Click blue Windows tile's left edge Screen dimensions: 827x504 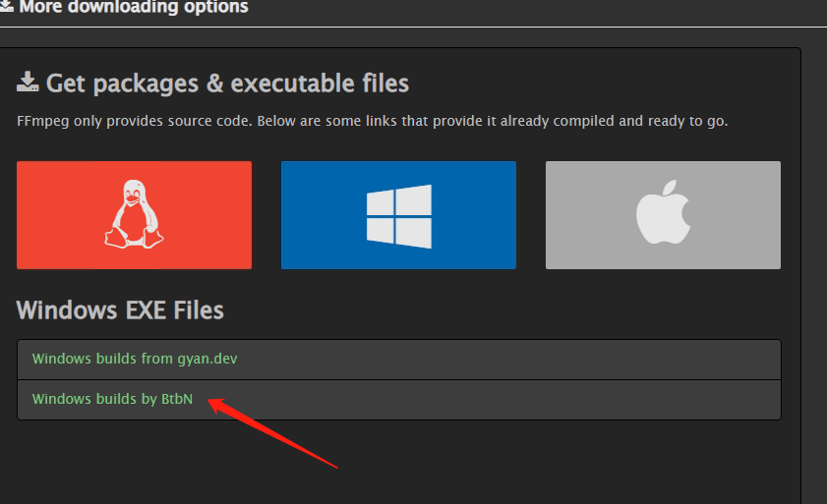click(286, 214)
